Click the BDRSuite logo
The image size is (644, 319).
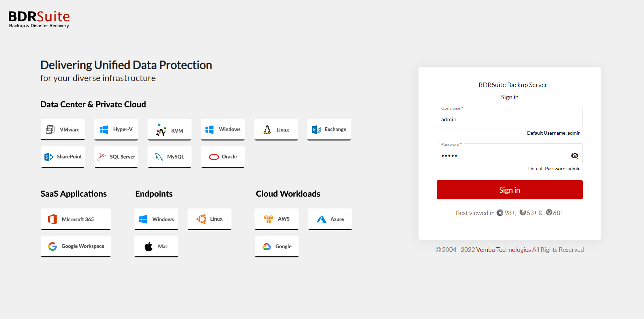point(39,19)
